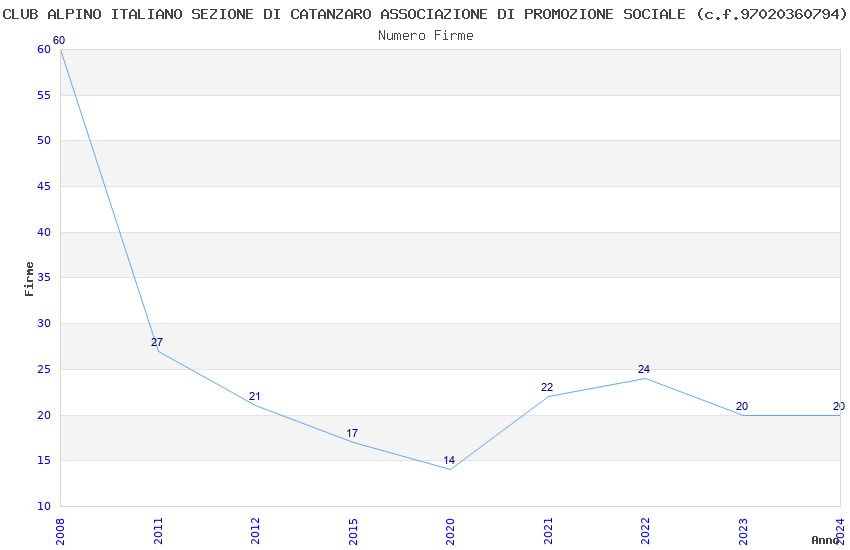Click y-axis tick value 20
This screenshot has width=850, height=550.
[x=44, y=416]
